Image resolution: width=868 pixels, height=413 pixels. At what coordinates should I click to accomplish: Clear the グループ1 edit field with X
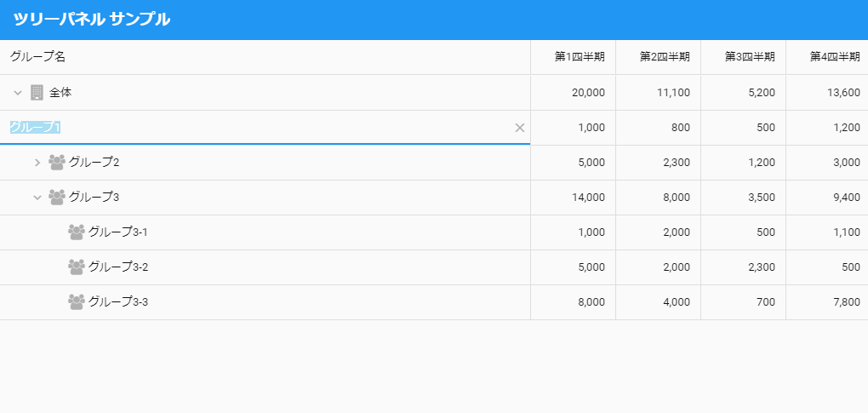[520, 128]
